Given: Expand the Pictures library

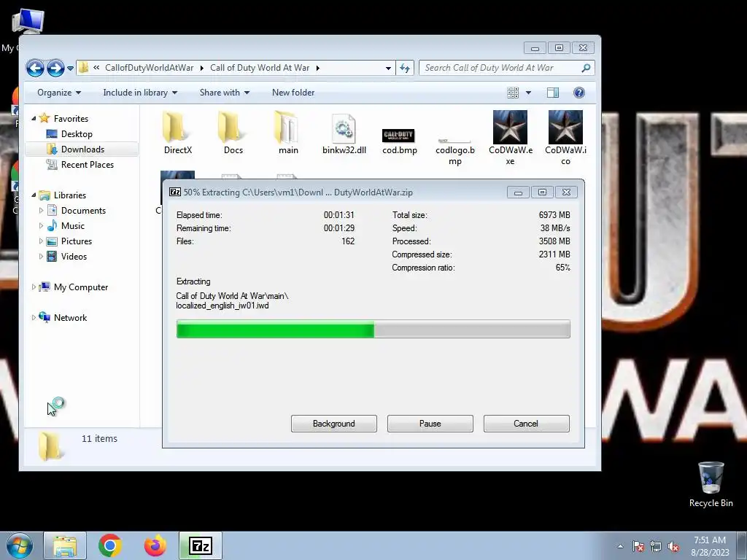Looking at the screenshot, I should 41,241.
